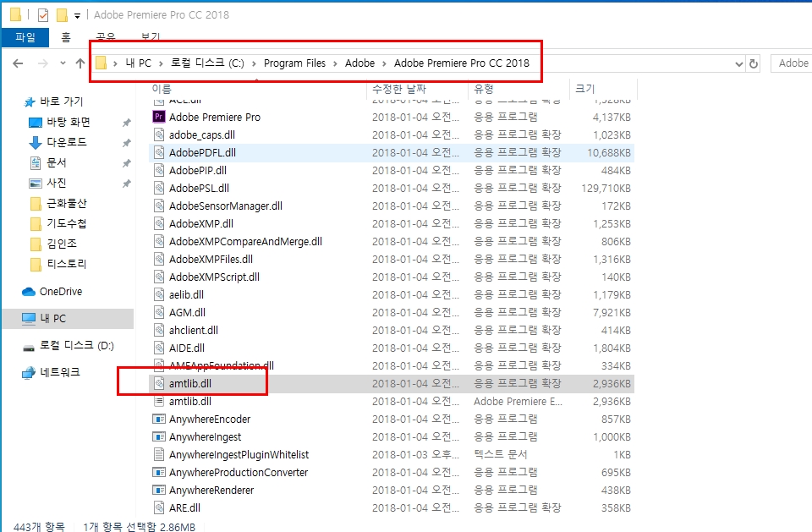The width and height of the screenshot is (812, 532).
Task: Click the Adobe Premiere Pro application icon
Action: pyautogui.click(x=159, y=117)
